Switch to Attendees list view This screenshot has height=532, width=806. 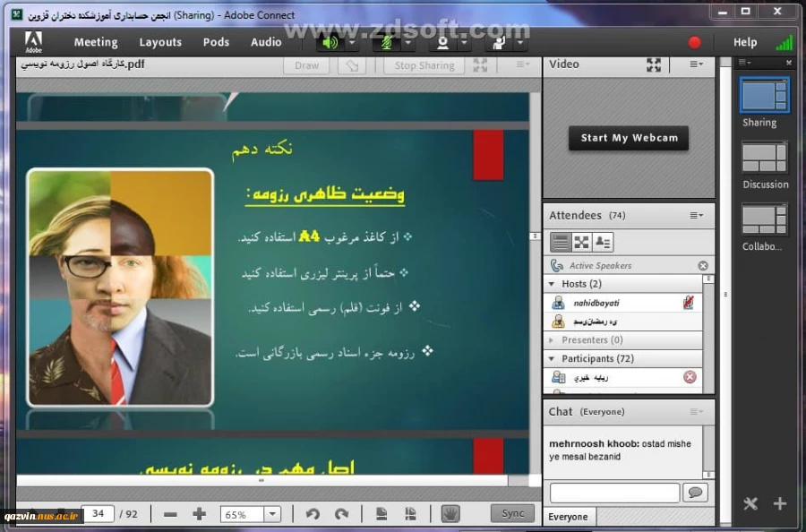pyautogui.click(x=561, y=242)
